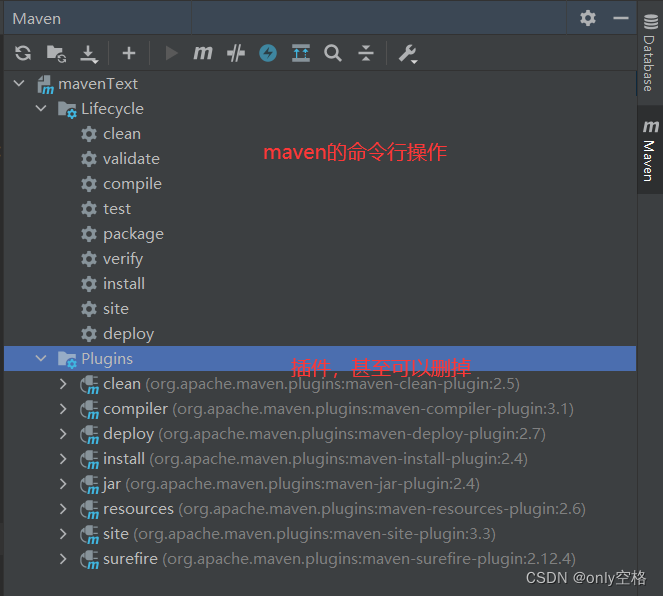Click the Plugins folder icon
This screenshot has height=596, width=663.
click(x=67, y=360)
